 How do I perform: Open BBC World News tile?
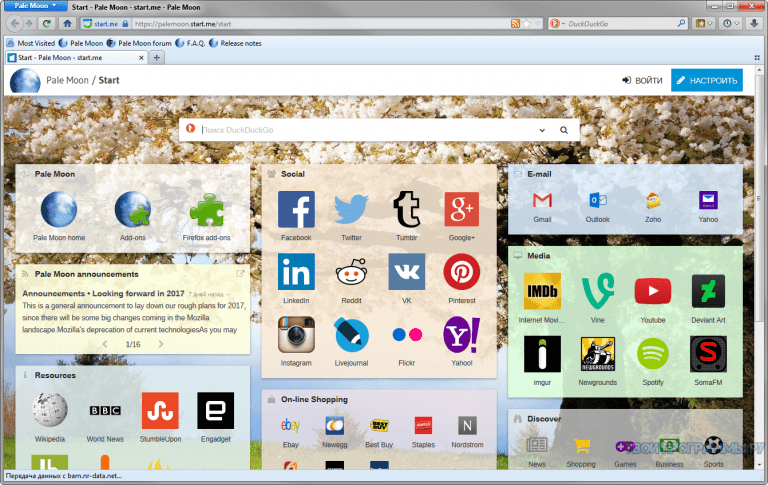[105, 411]
